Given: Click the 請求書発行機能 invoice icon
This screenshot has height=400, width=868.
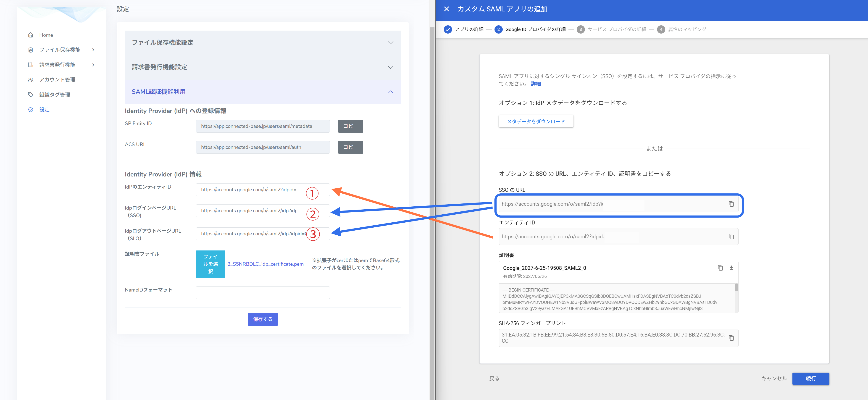Looking at the screenshot, I should tap(31, 65).
